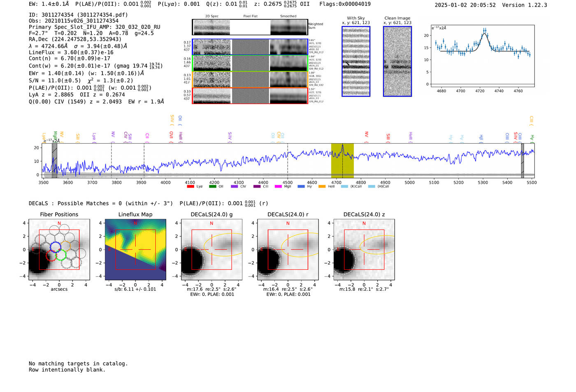Click the CIII legend swatch
This screenshot has width=576, height=392.
[x=257, y=187]
